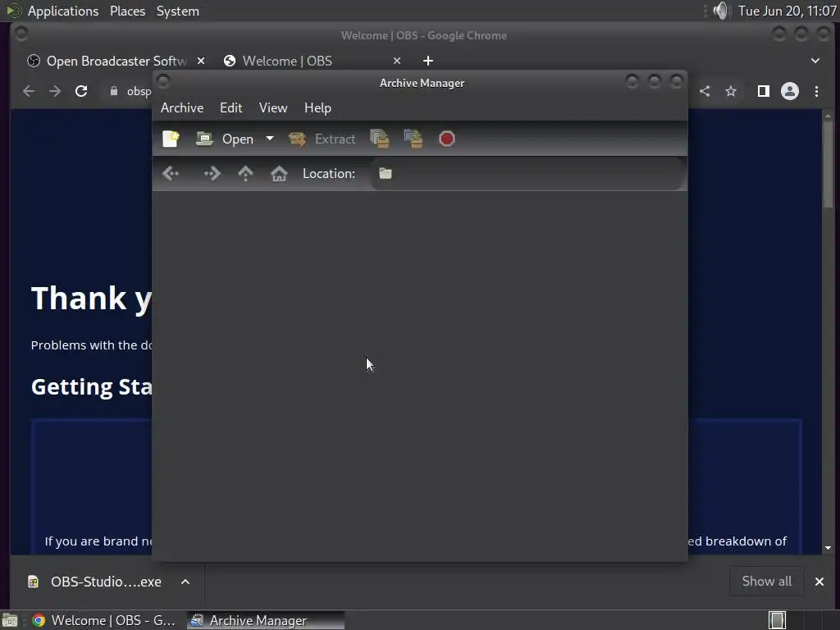This screenshot has height=630, width=840.
Task: Reload the page in Chrome
Action: [x=81, y=92]
